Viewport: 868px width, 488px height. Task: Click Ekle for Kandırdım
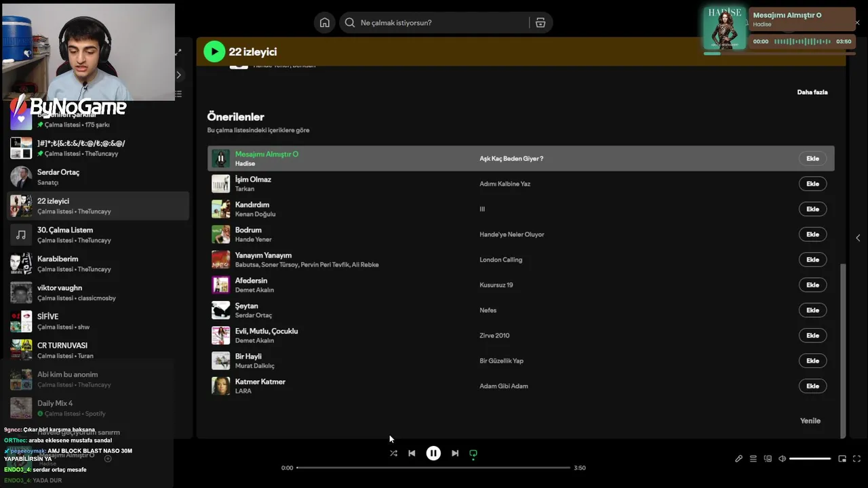point(812,209)
